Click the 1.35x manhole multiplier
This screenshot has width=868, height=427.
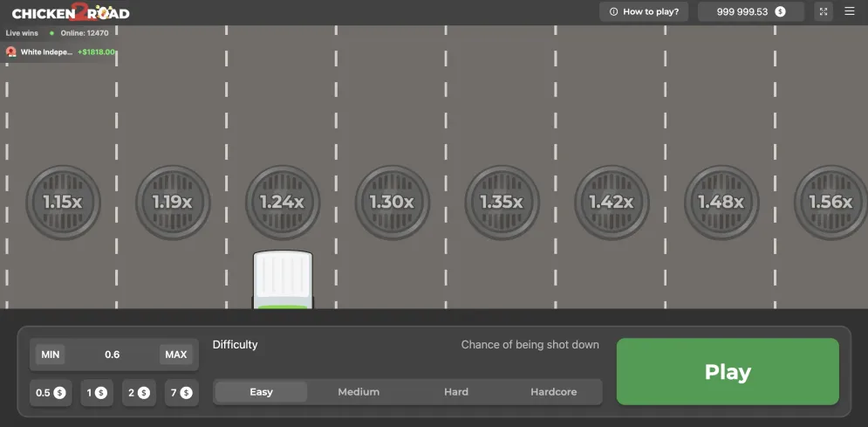(502, 202)
